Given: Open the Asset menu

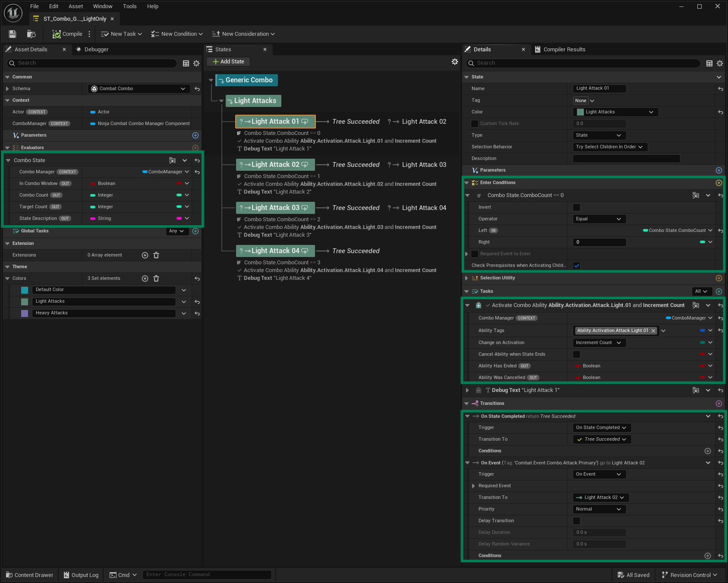Looking at the screenshot, I should pyautogui.click(x=76, y=6).
